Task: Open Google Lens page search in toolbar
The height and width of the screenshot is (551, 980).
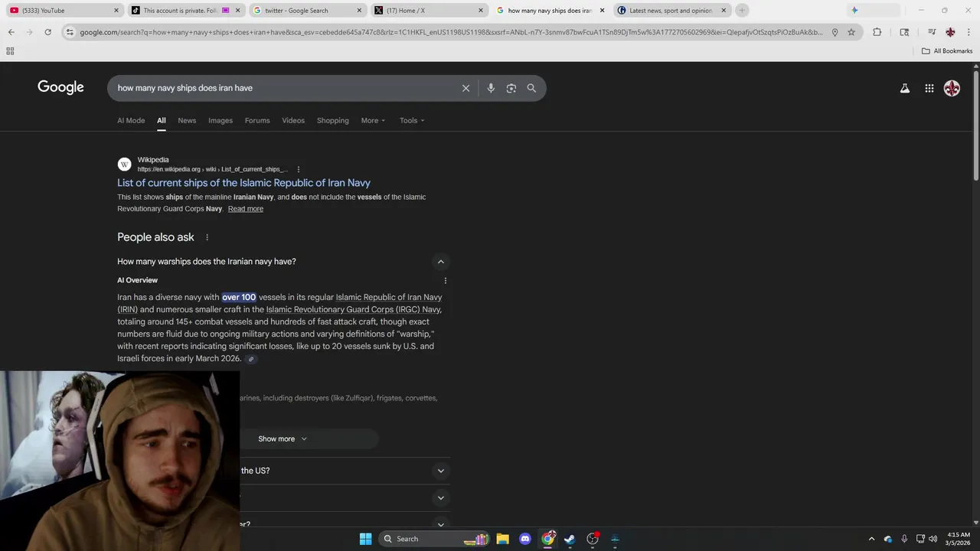Action: tap(904, 32)
